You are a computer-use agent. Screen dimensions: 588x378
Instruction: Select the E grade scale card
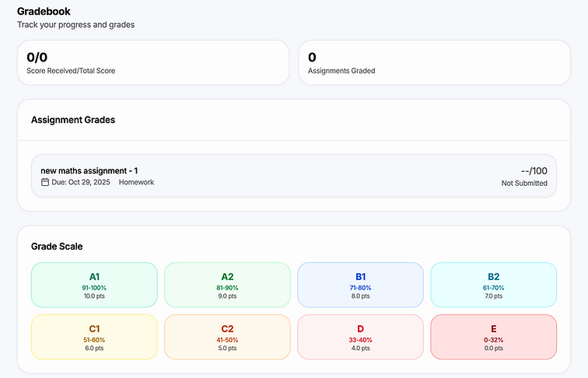click(493, 337)
